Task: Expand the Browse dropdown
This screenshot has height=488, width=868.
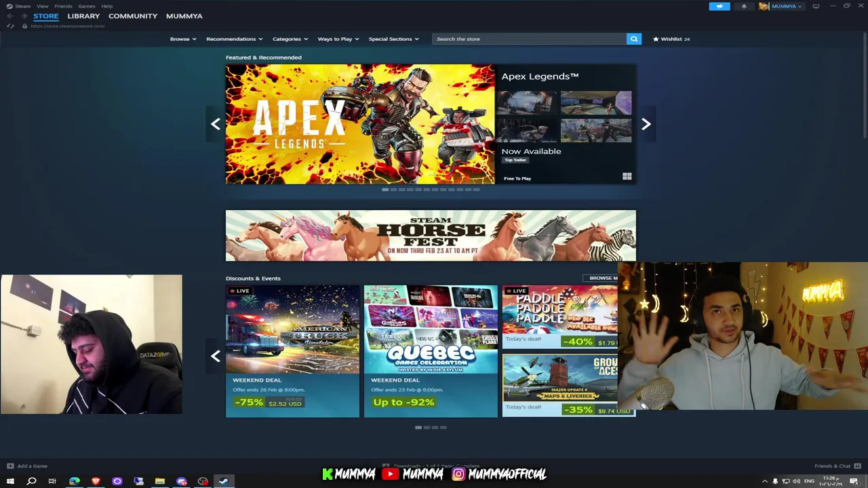Action: pyautogui.click(x=183, y=39)
